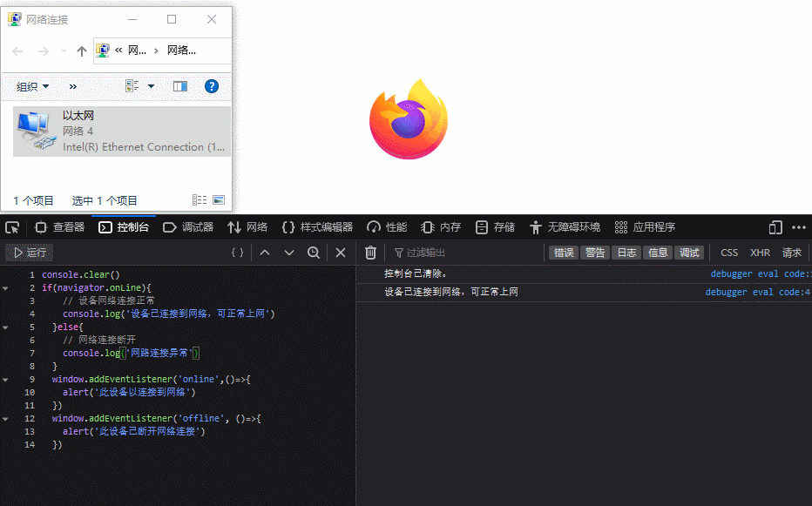Open the 性能 performance tab

coord(388,227)
